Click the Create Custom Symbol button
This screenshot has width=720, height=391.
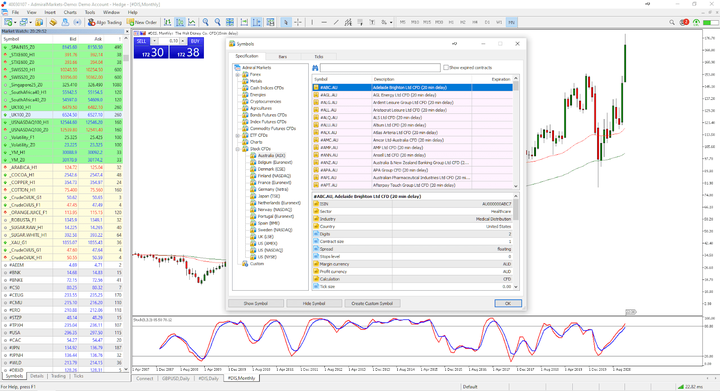pos(372,303)
